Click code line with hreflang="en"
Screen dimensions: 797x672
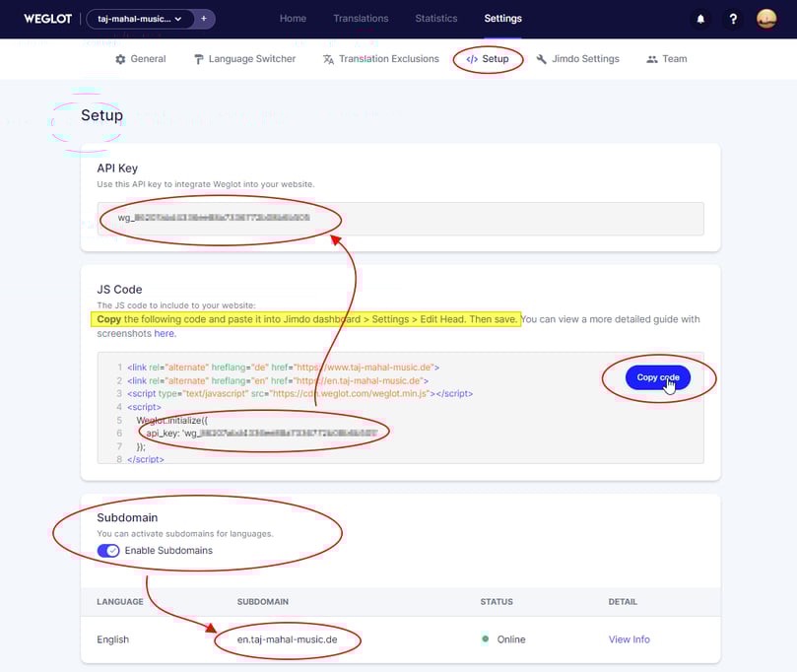[278, 380]
